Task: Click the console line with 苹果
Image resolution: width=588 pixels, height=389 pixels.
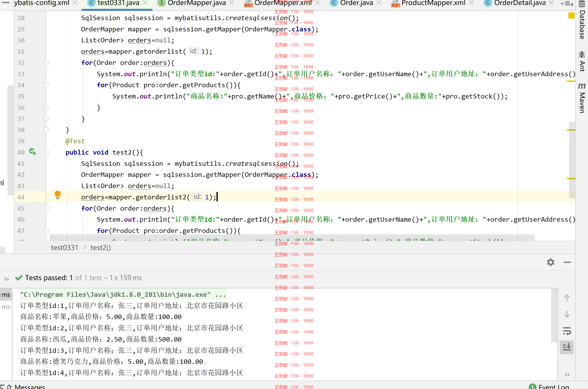Action: click(101, 317)
